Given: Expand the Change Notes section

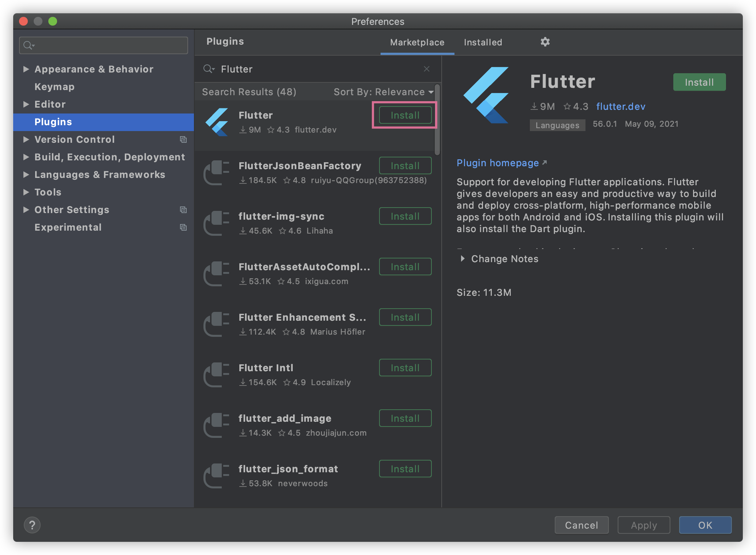Looking at the screenshot, I should 463,259.
